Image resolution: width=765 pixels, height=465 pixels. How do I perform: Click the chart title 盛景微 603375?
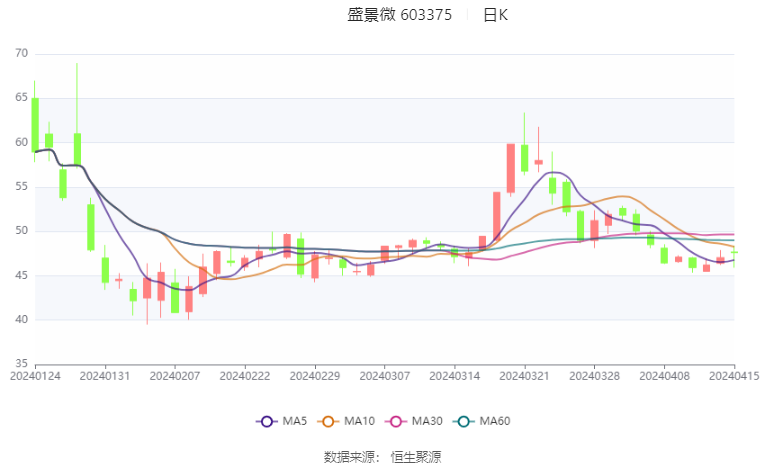tap(400, 15)
